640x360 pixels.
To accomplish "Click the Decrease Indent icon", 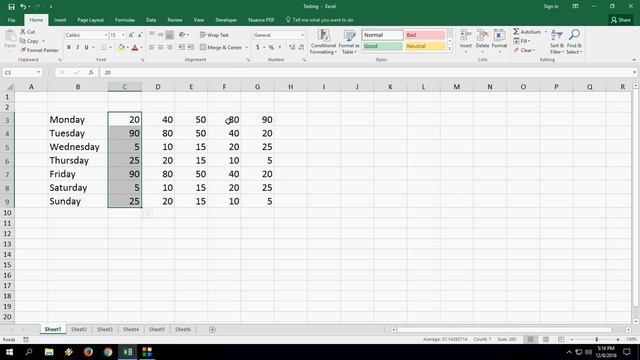I will 182,47.
